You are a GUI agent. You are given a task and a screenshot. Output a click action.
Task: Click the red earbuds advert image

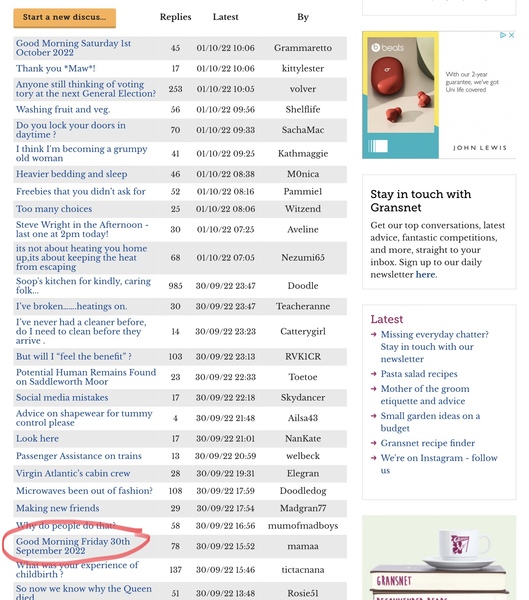coord(400,85)
